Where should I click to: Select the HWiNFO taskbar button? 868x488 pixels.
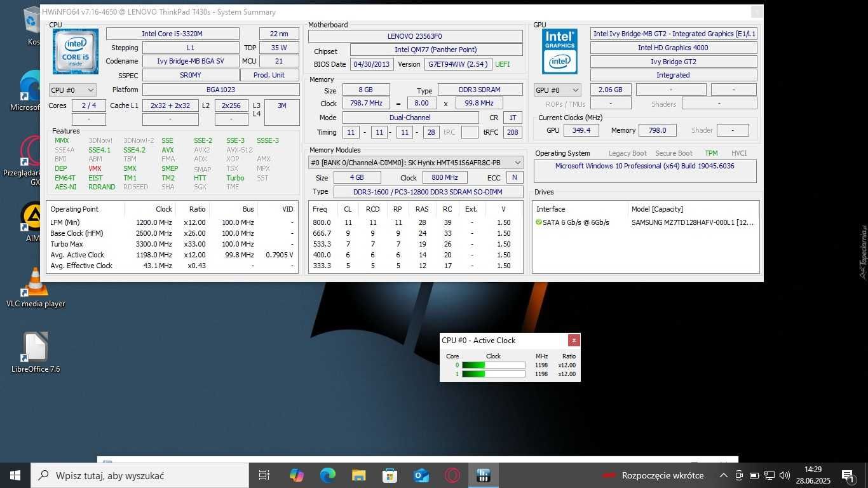tap(484, 475)
